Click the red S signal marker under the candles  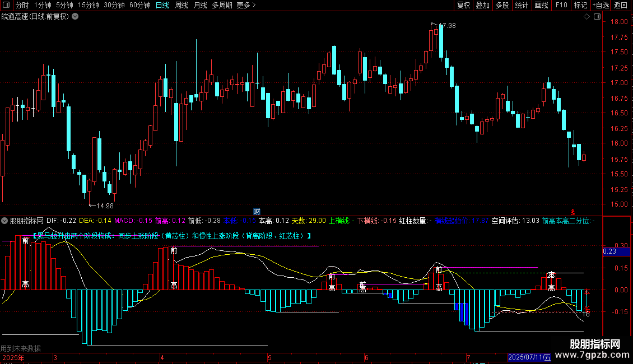(x=573, y=212)
